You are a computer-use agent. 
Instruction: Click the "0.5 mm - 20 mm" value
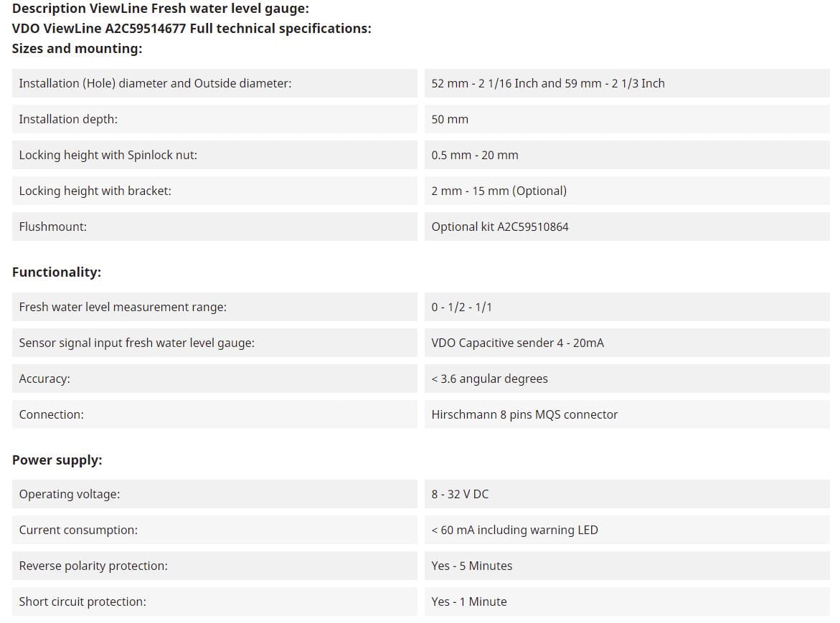tap(475, 155)
